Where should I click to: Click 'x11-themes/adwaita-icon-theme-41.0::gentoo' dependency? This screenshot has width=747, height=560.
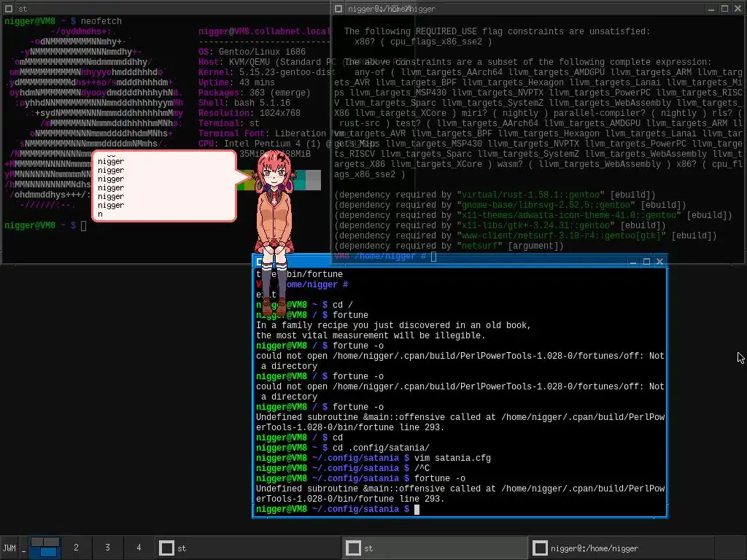click(569, 215)
